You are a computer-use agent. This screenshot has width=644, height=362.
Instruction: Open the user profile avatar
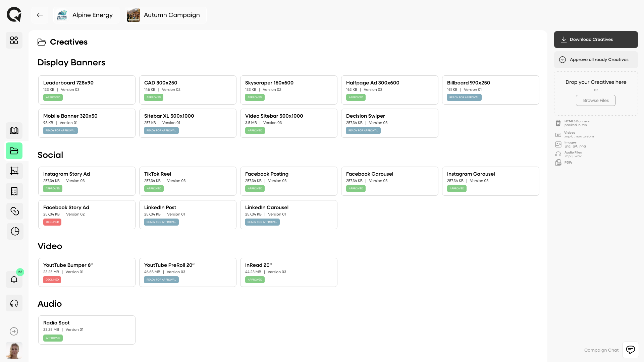[14, 350]
